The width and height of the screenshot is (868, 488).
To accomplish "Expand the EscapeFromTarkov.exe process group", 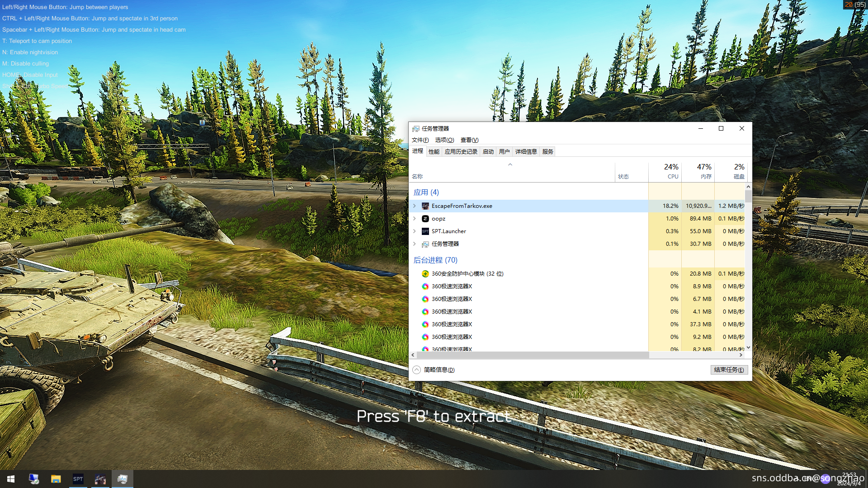I will point(415,206).
